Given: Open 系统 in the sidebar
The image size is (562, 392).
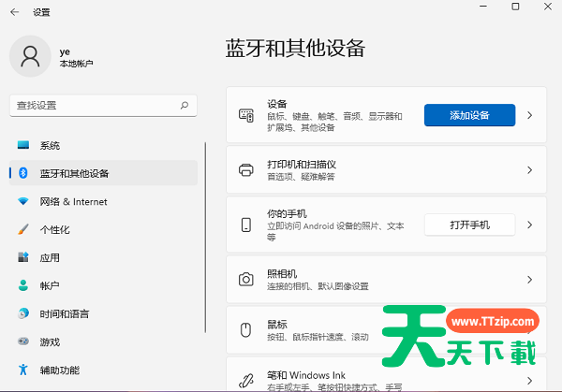Looking at the screenshot, I should pyautogui.click(x=50, y=146).
